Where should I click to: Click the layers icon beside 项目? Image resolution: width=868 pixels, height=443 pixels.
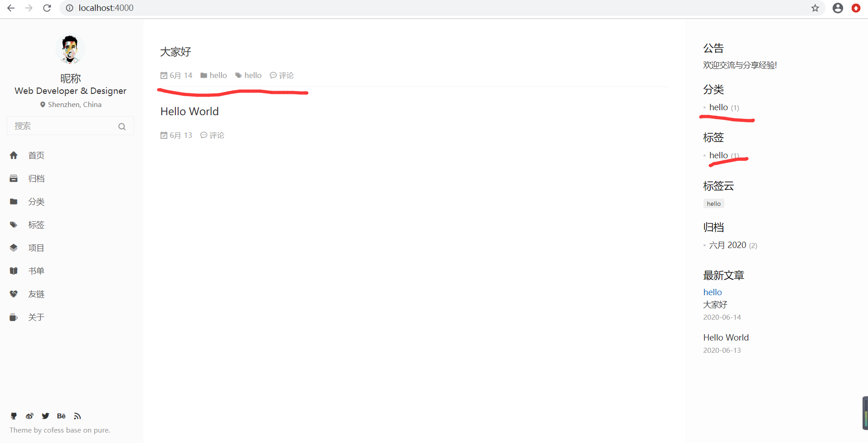tap(14, 248)
